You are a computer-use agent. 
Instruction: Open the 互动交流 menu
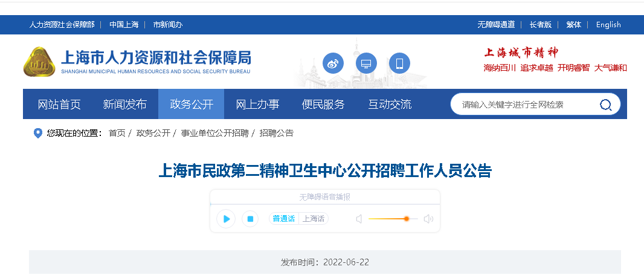pyautogui.click(x=390, y=105)
